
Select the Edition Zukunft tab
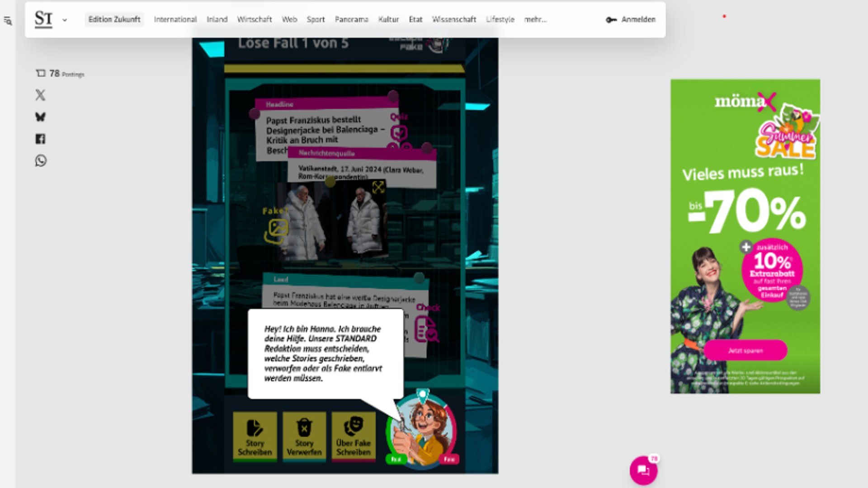pos(114,19)
